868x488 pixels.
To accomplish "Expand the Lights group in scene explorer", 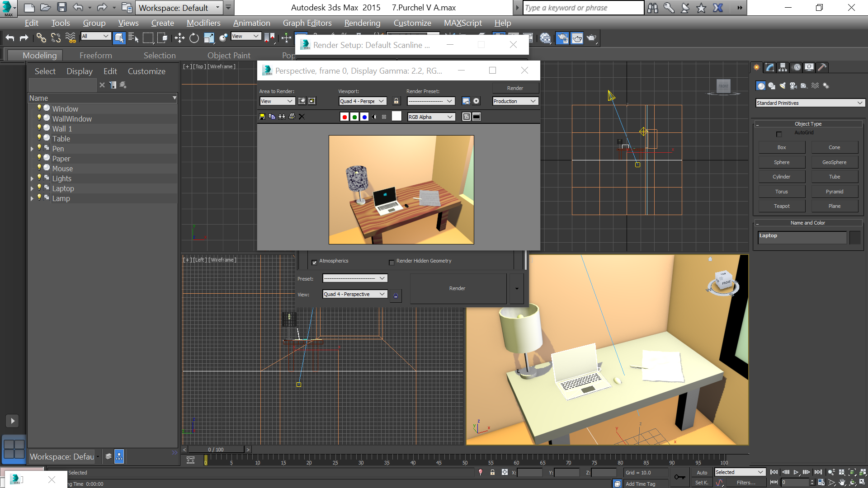I will (x=32, y=178).
